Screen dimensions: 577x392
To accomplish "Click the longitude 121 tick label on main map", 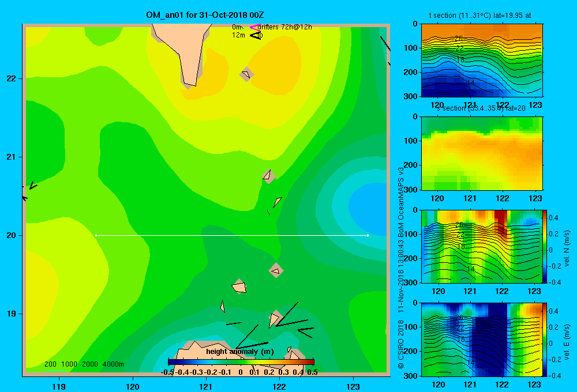I will tap(206, 386).
